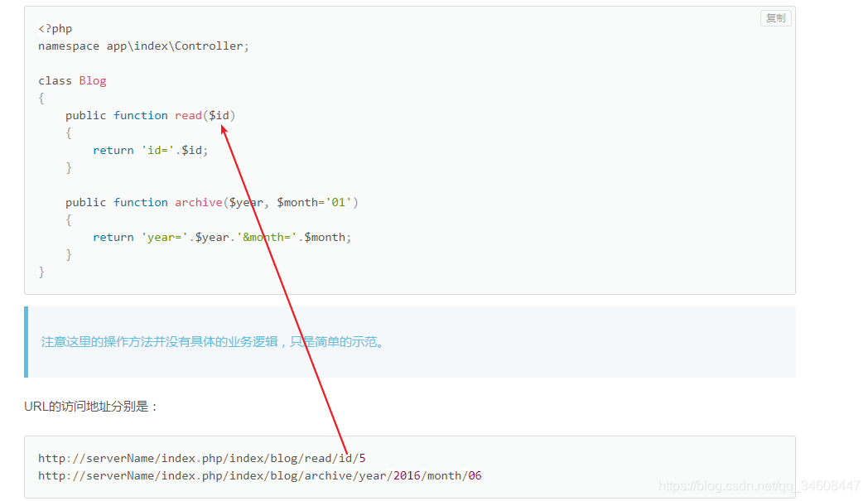This screenshot has width=868, height=501.
Task: Click the 复制 copy button
Action: [774, 17]
